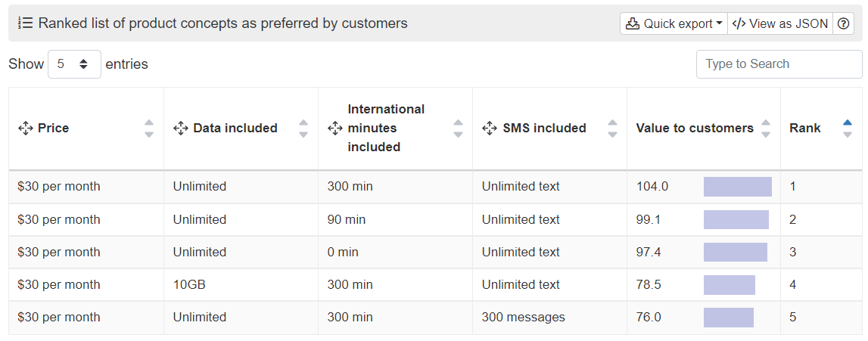Sort by Price column sort arrows
The height and width of the screenshot is (341, 868).
(x=149, y=129)
